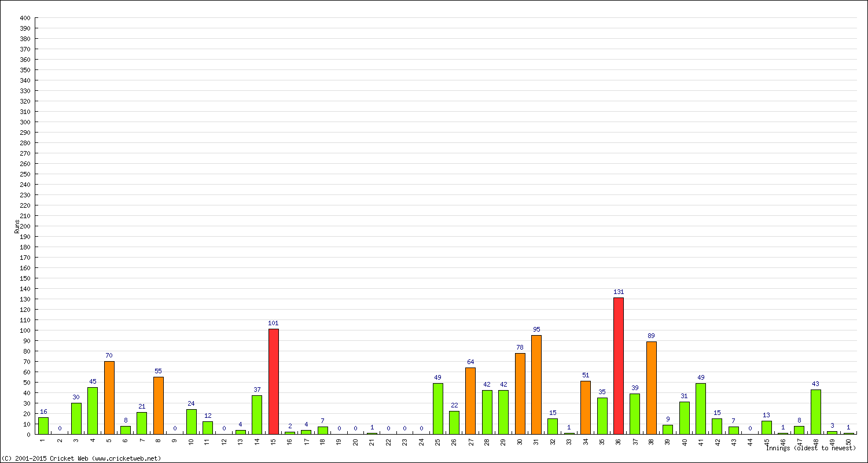Select the value label 13 above innings 45

pyautogui.click(x=767, y=415)
